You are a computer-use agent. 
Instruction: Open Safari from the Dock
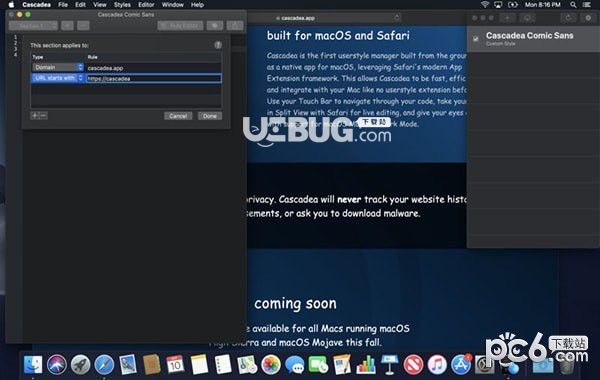(104, 364)
